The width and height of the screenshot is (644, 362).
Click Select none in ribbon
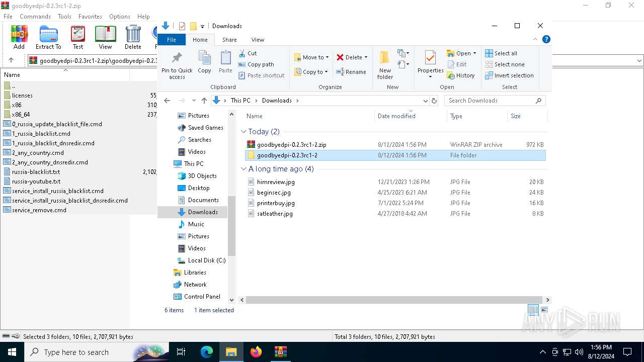coord(505,64)
